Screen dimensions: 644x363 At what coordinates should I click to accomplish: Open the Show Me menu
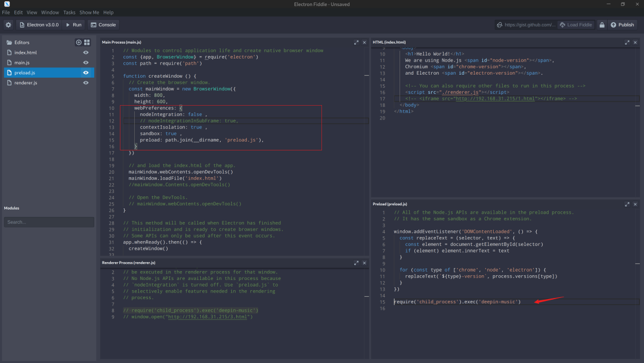pyautogui.click(x=89, y=12)
